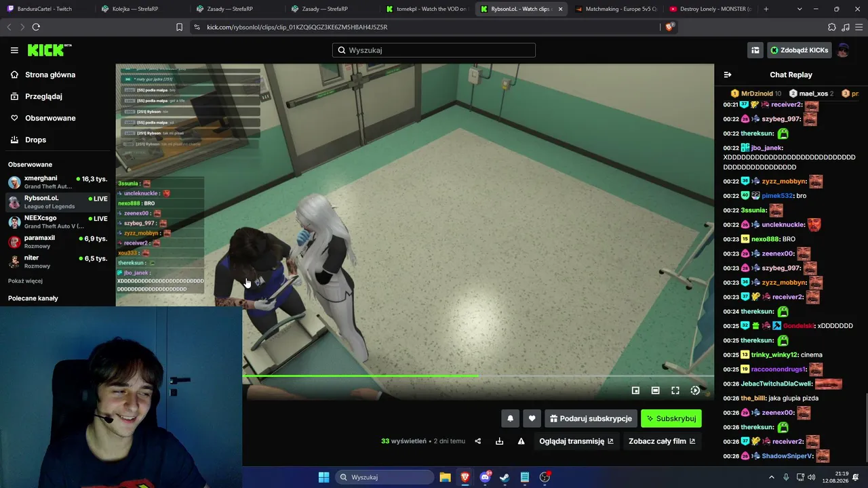The height and width of the screenshot is (488, 868).
Task: Open Steam from the taskbar
Action: click(x=505, y=477)
